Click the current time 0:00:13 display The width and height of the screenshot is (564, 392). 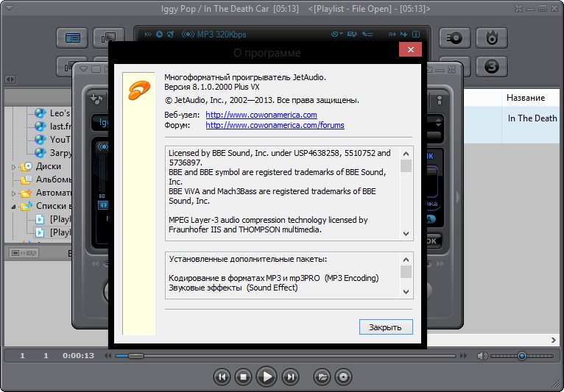[78, 356]
